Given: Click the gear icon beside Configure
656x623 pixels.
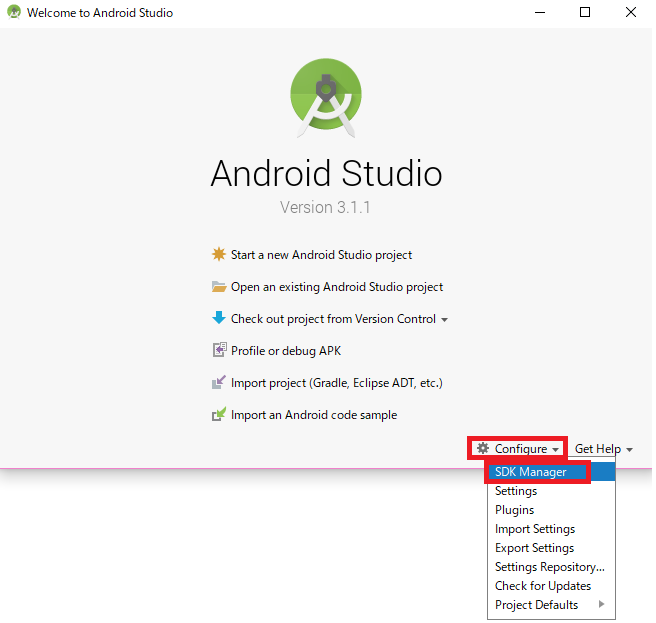Looking at the screenshot, I should click(x=483, y=448).
